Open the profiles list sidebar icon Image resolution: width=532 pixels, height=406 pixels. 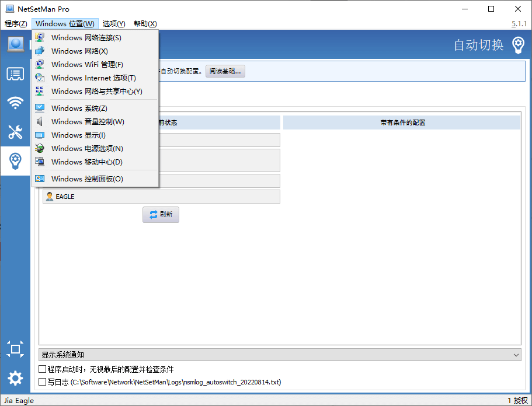click(15, 73)
